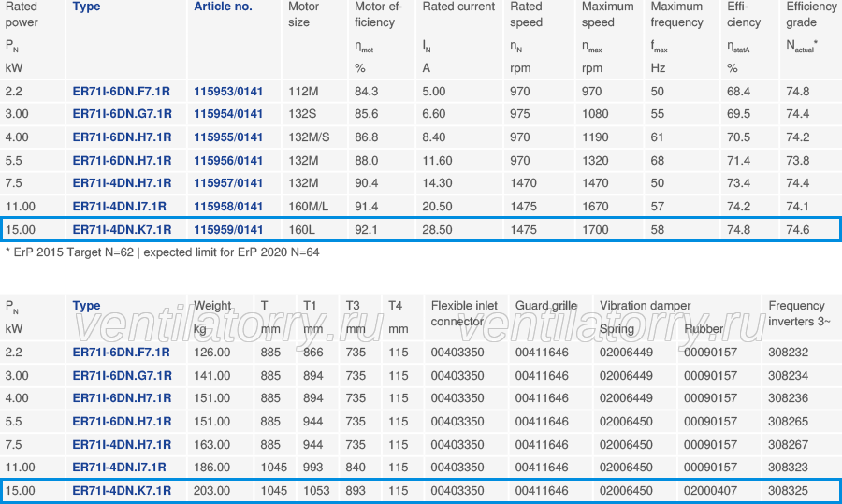Click article number 115953/0141
The width and height of the screenshot is (842, 504).
pyautogui.click(x=228, y=92)
